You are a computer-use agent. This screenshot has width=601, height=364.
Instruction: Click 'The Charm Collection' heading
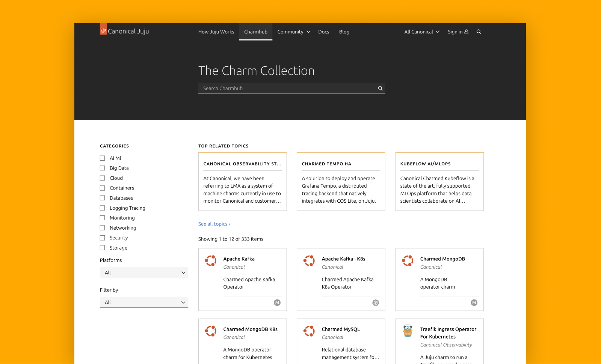(256, 71)
